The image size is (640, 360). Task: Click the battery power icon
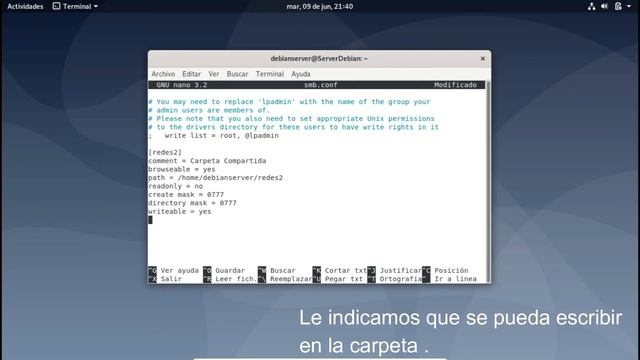(x=618, y=7)
